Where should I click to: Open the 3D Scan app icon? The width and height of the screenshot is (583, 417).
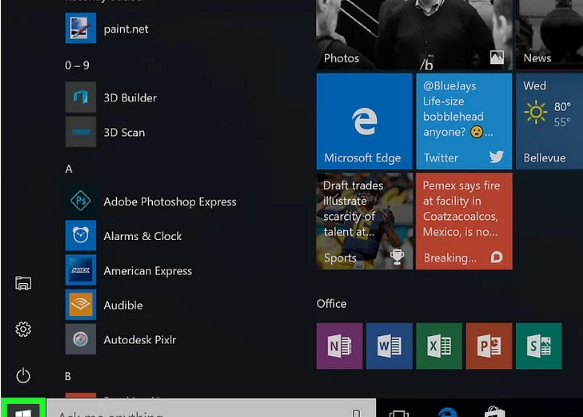coord(81,132)
